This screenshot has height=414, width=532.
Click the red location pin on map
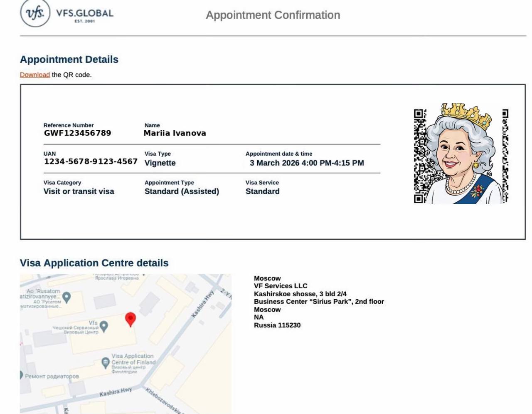130,319
